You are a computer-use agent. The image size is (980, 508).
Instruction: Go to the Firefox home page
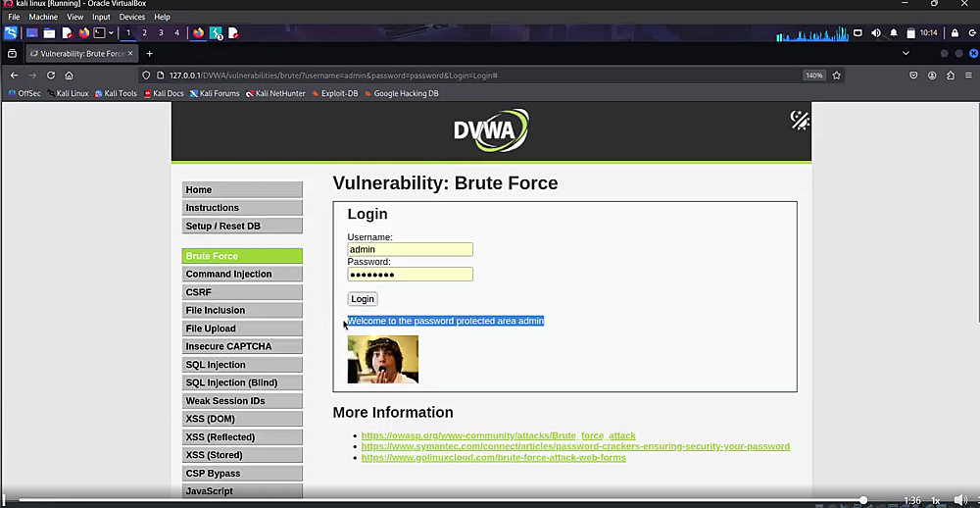69,76
